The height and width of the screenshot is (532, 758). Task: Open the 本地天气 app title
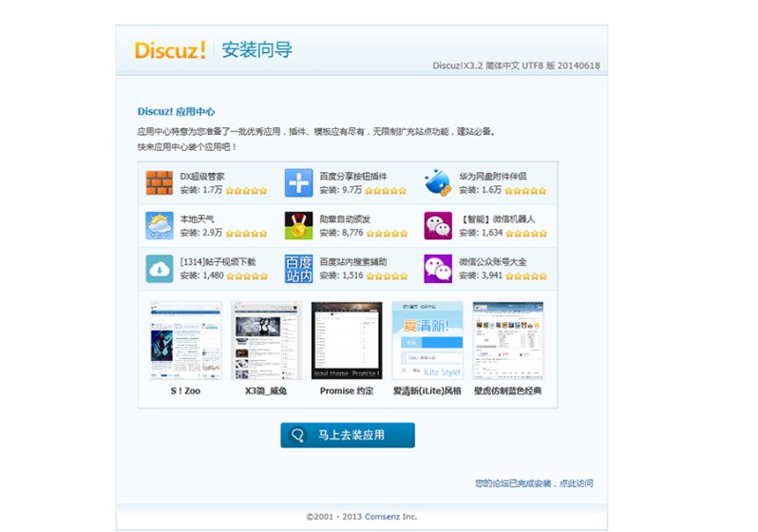coord(197,219)
